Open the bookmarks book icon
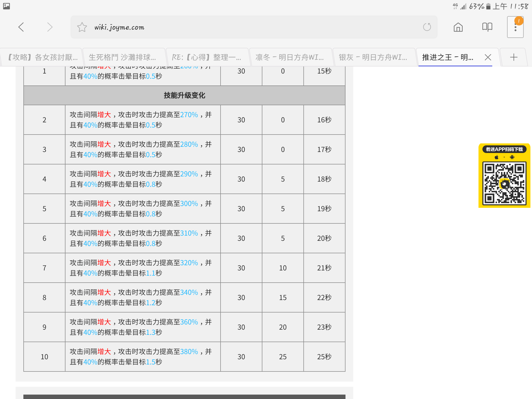Image resolution: width=532 pixels, height=399 pixels. [x=487, y=27]
